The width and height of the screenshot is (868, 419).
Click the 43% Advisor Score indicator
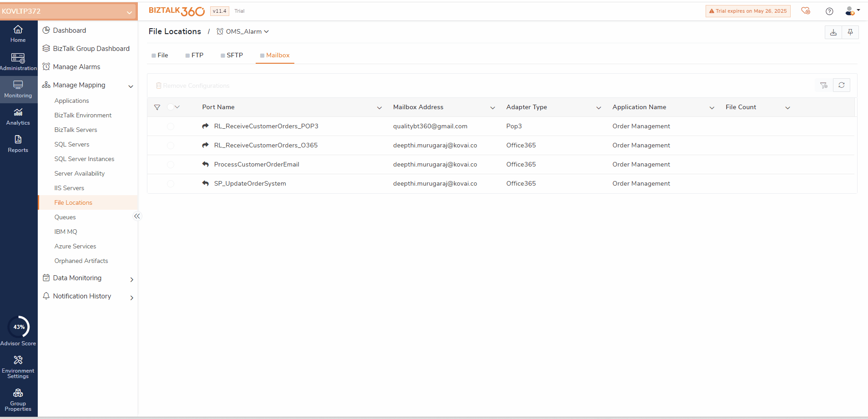pyautogui.click(x=19, y=327)
